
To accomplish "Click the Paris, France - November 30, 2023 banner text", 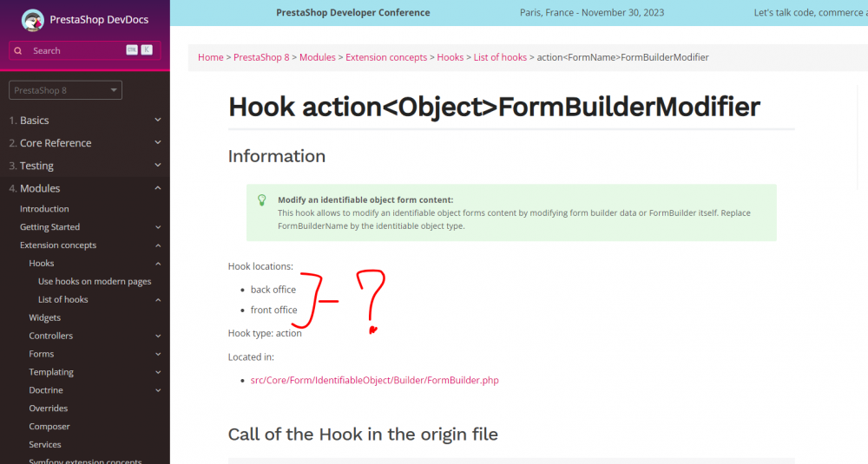I will click(x=592, y=12).
